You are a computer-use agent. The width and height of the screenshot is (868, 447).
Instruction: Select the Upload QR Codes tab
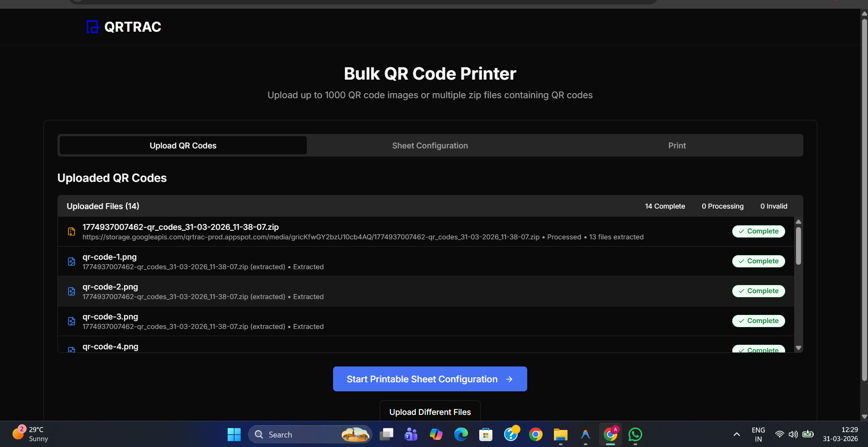[182, 145]
